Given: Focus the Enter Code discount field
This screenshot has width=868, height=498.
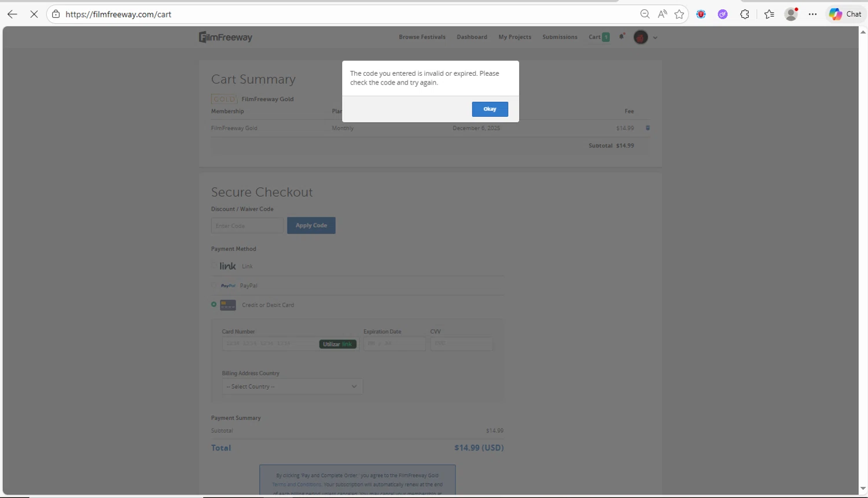Looking at the screenshot, I should (x=247, y=226).
